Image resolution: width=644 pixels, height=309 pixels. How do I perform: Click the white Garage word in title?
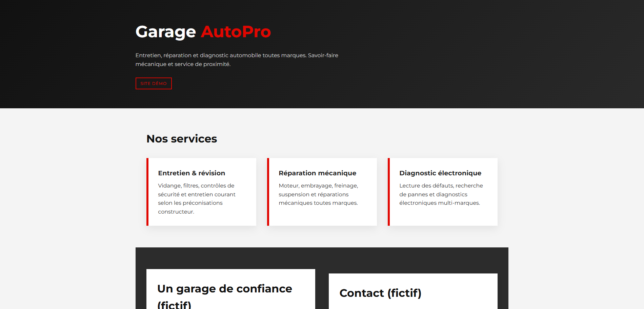tap(165, 32)
